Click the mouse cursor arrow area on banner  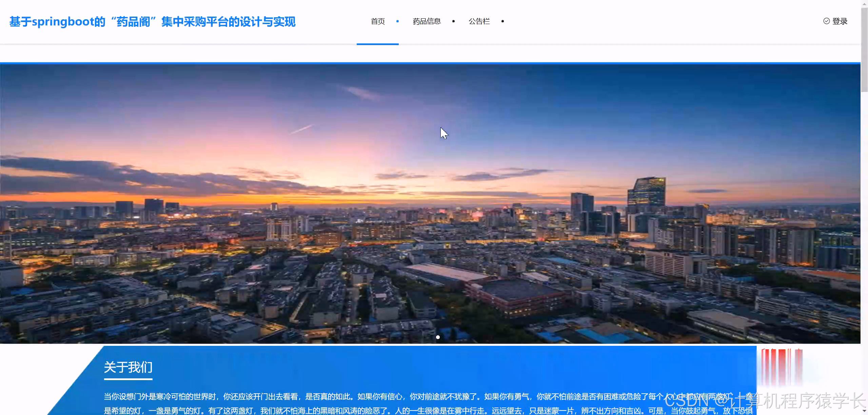click(x=444, y=133)
